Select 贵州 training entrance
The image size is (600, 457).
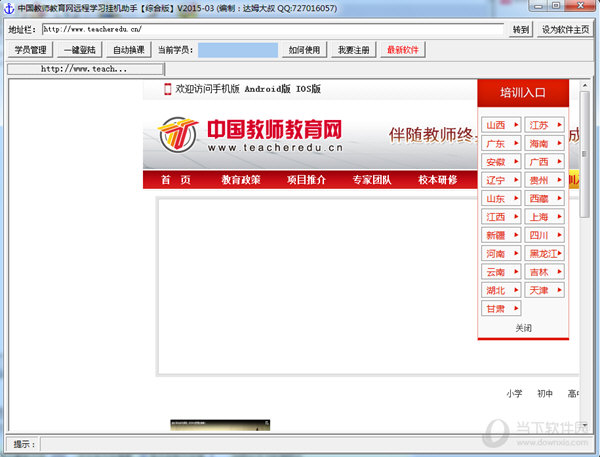545,180
